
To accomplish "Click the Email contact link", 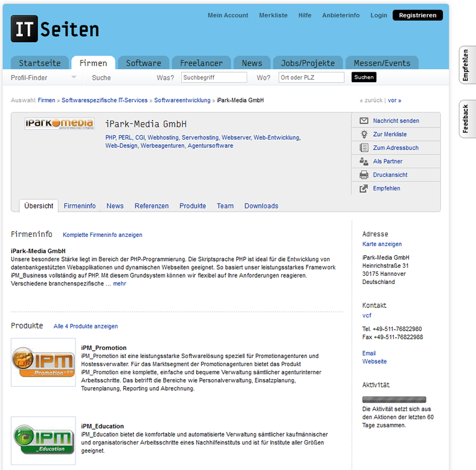I will point(369,353).
